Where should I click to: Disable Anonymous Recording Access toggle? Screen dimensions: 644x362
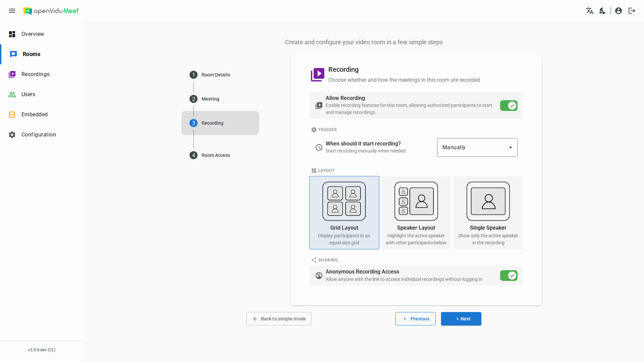point(509,276)
